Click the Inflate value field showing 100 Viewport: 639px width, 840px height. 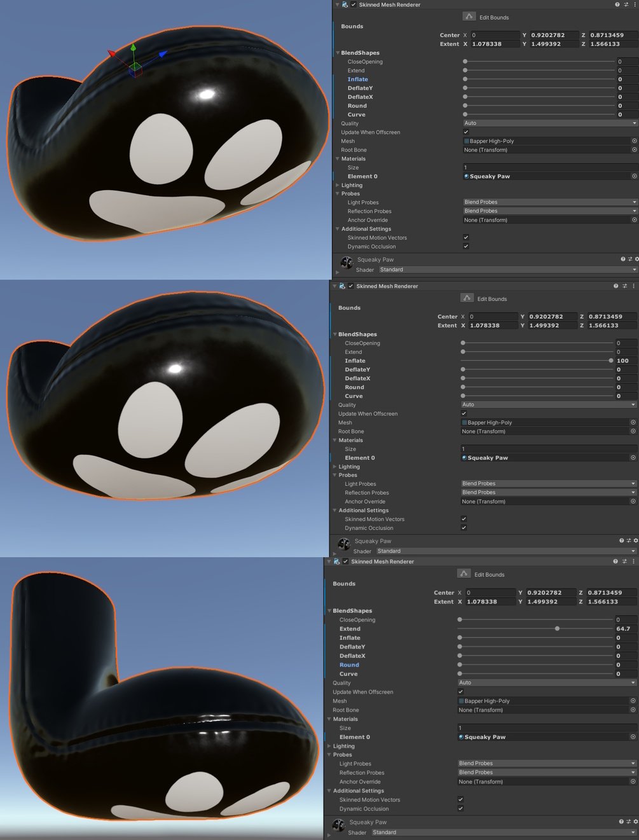point(625,361)
